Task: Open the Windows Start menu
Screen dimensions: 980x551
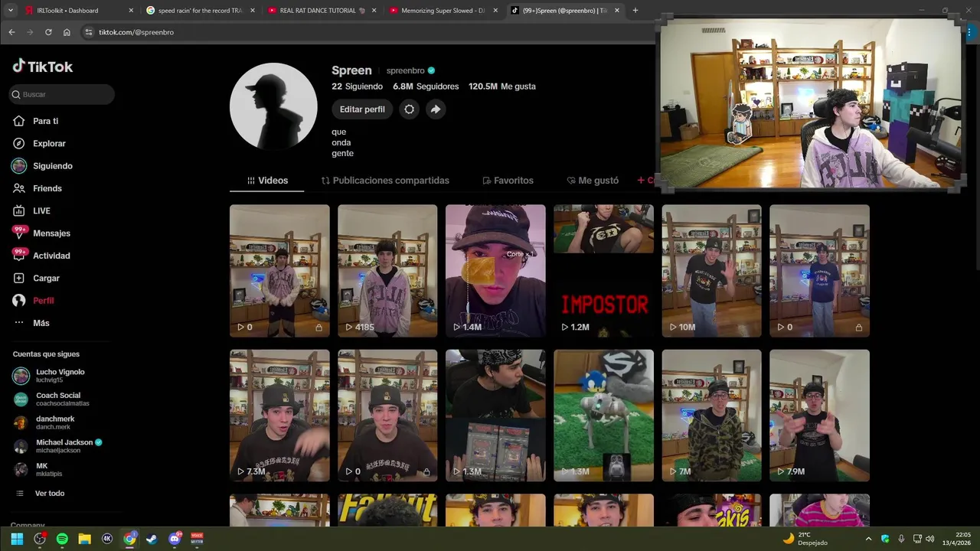Action: pyautogui.click(x=17, y=539)
